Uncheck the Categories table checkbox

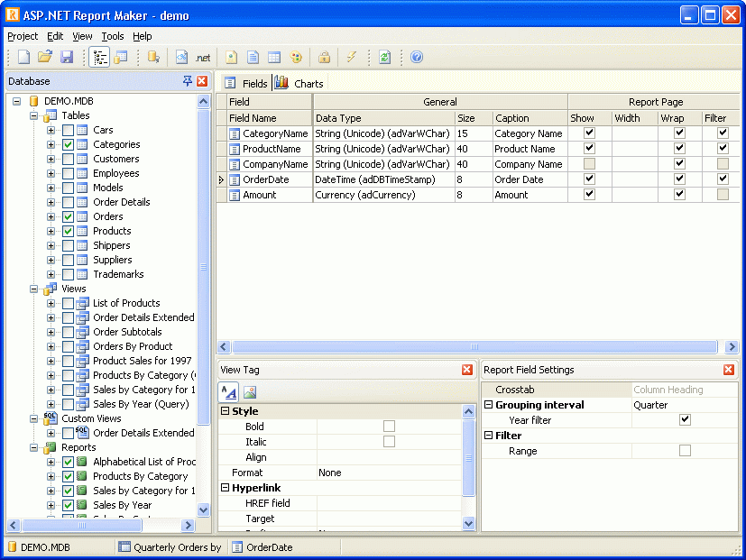tap(69, 144)
